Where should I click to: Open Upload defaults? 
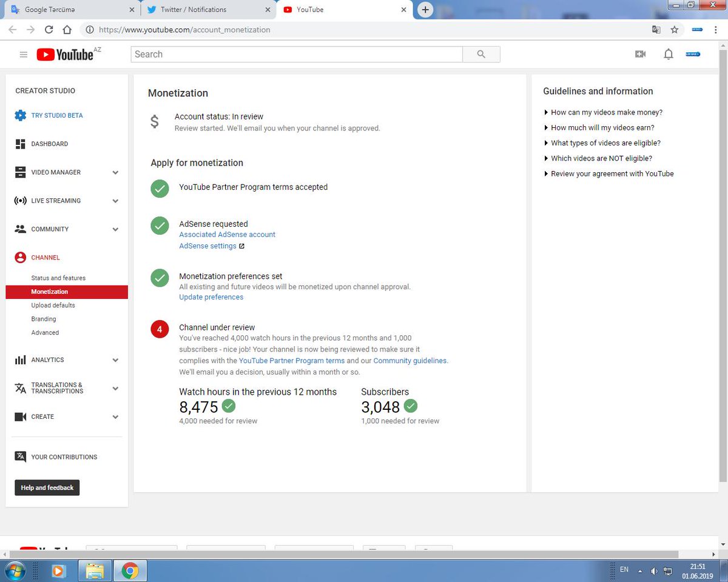(x=53, y=306)
